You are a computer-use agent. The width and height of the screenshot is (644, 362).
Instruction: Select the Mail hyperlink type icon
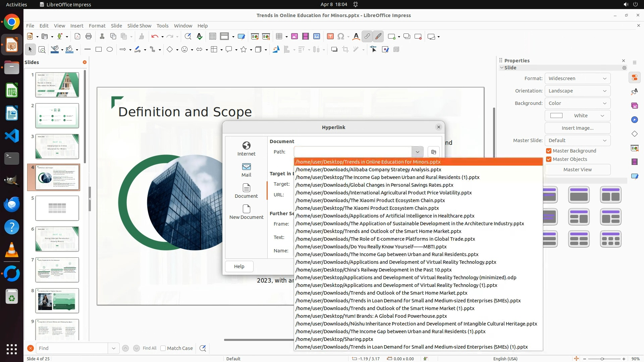[x=246, y=170]
